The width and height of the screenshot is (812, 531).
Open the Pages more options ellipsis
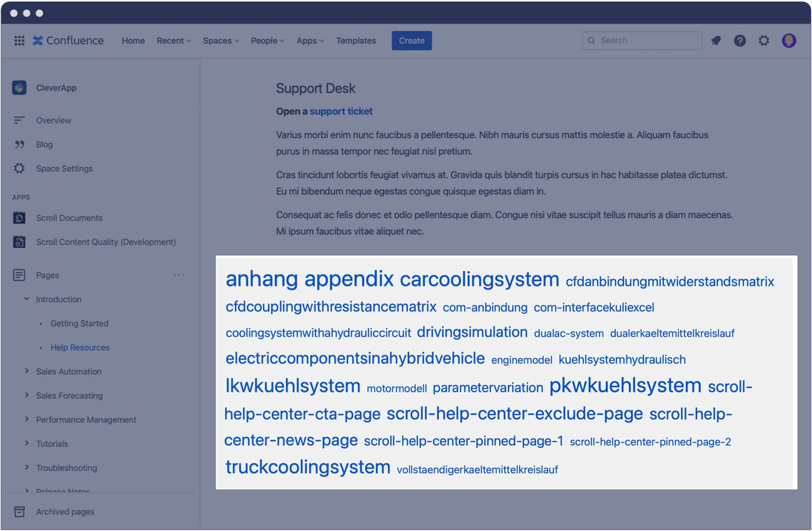tap(179, 275)
